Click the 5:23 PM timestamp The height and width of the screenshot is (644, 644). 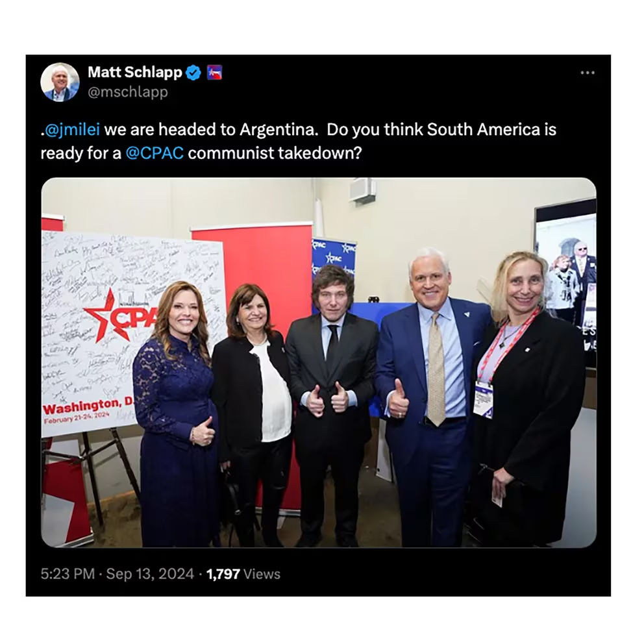click(x=68, y=574)
